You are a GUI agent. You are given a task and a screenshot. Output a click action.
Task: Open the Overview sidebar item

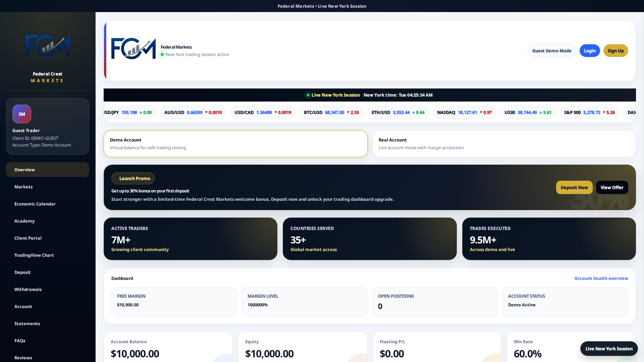click(x=48, y=170)
